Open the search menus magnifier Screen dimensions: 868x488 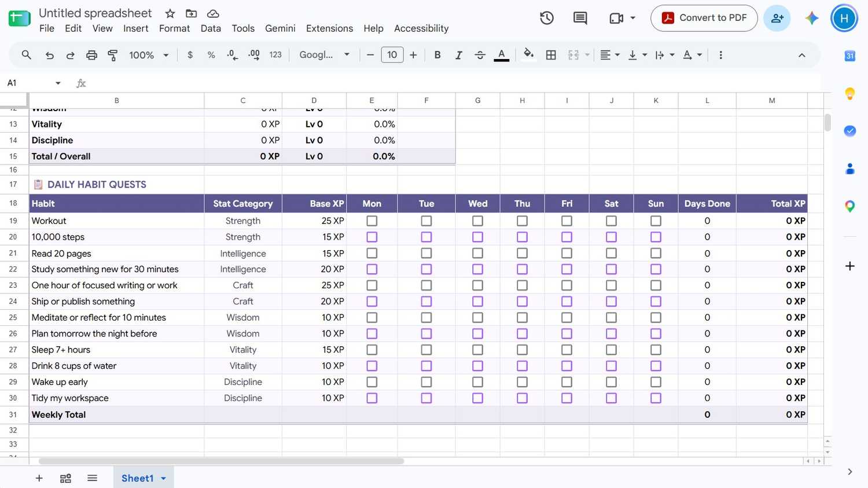[x=26, y=55]
